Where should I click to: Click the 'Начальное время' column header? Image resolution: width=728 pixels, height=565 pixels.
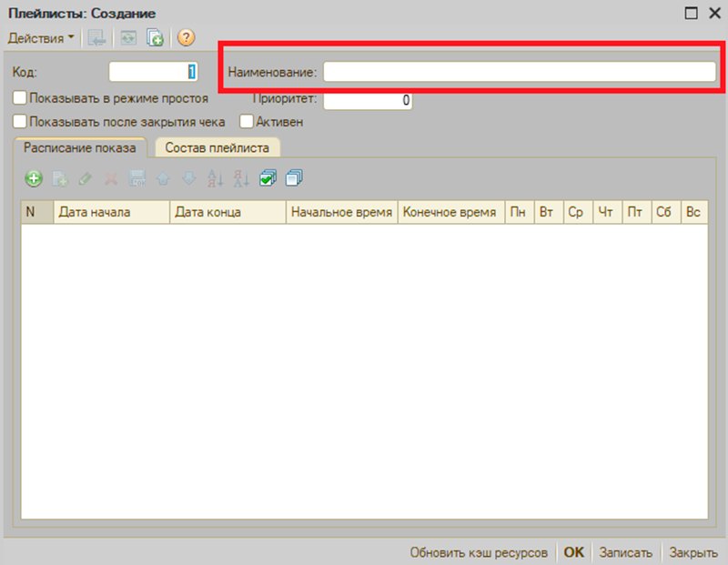coord(342,212)
